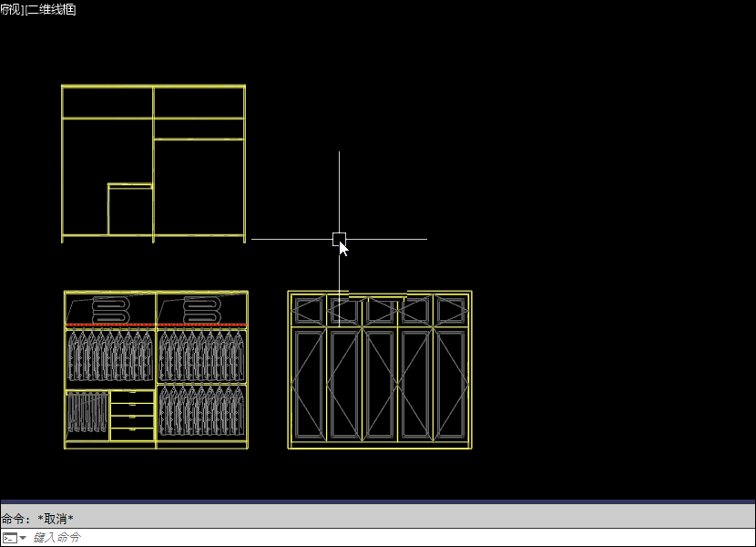Select the upper-right row of hanging clothes
756x547 pixels.
pyautogui.click(x=201, y=356)
